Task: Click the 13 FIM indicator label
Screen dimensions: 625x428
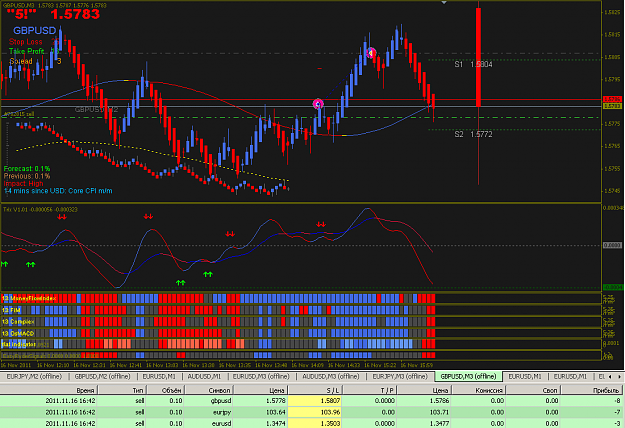Action: click(x=11, y=310)
